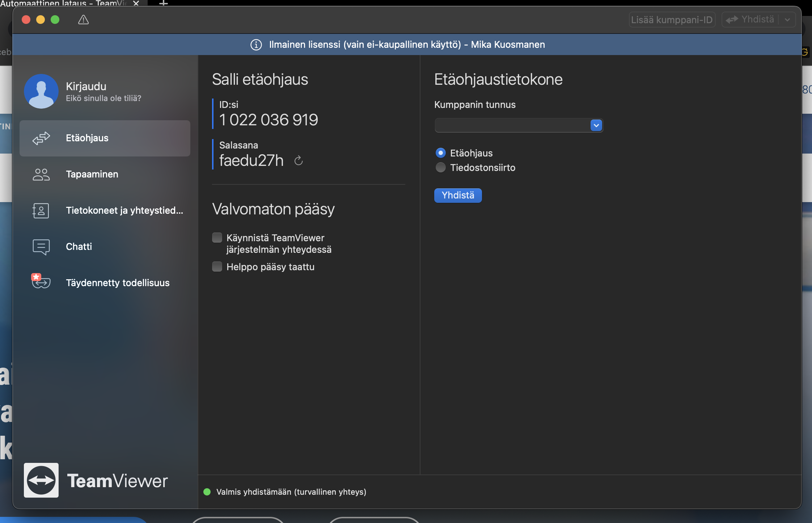Image resolution: width=812 pixels, height=523 pixels.
Task: Close the Automaattinen lataus browser tab
Action: click(136, 3)
